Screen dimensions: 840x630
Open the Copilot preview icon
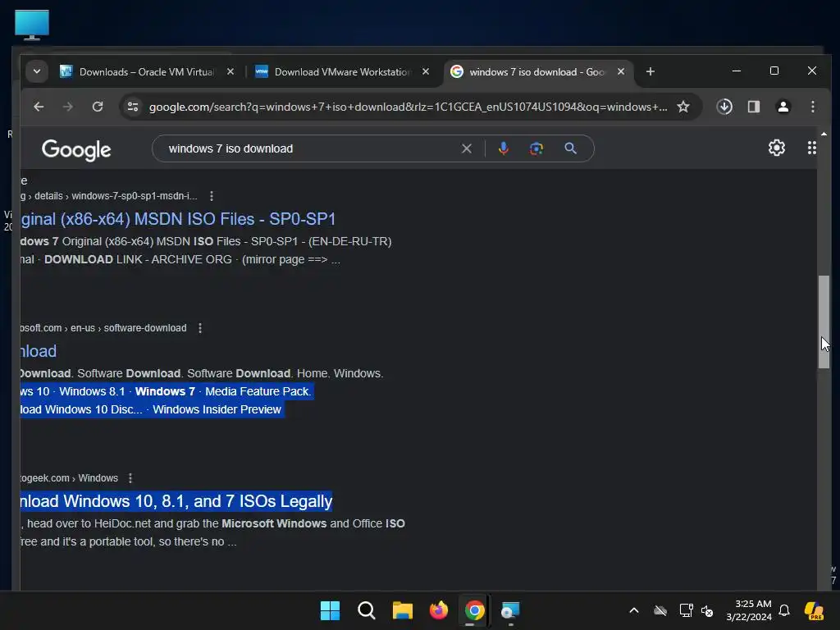point(815,610)
